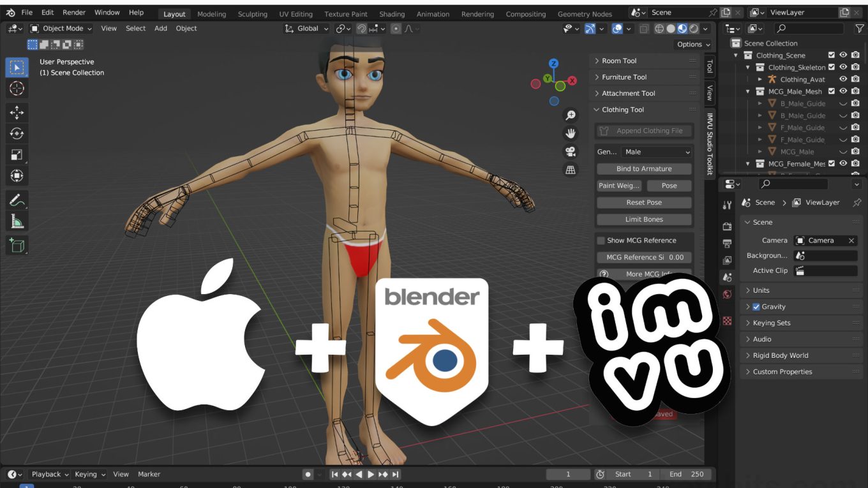This screenshot has width=868, height=488.
Task: Uncheck Clothing_Scene collection checkbox
Action: 831,55
